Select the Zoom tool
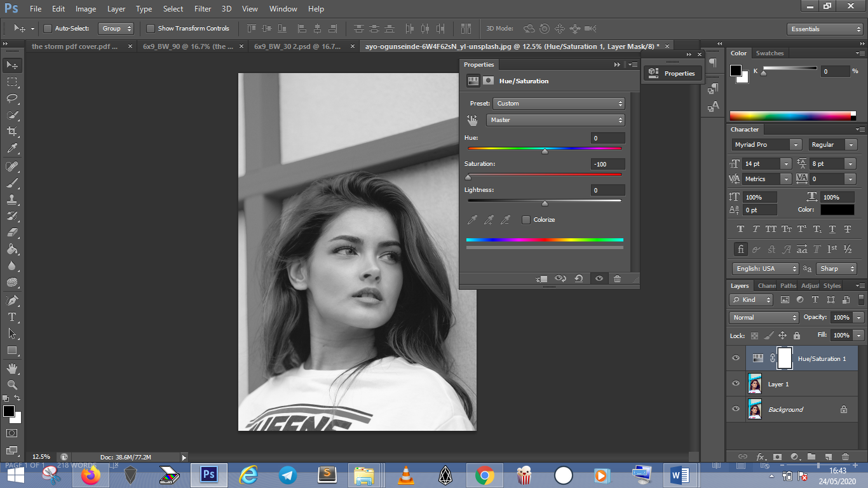 (x=12, y=384)
